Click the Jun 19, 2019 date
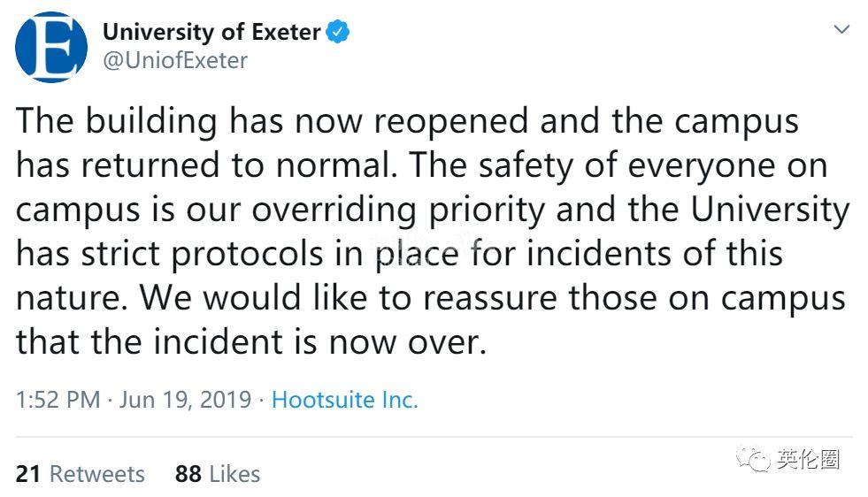This screenshot has height=497, width=868. (185, 400)
